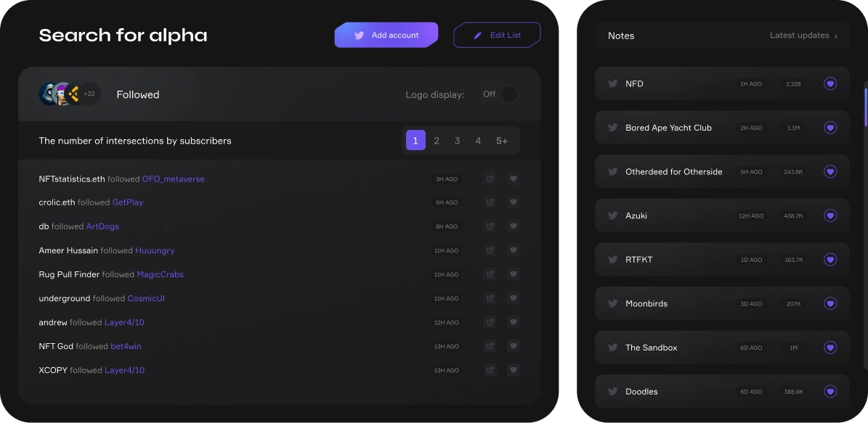
Task: Open the OFO_metaverse account link
Action: point(174,179)
